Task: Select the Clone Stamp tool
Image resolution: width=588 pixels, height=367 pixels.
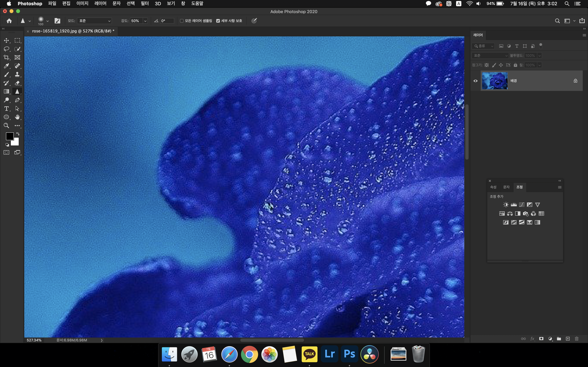Action: point(17,75)
